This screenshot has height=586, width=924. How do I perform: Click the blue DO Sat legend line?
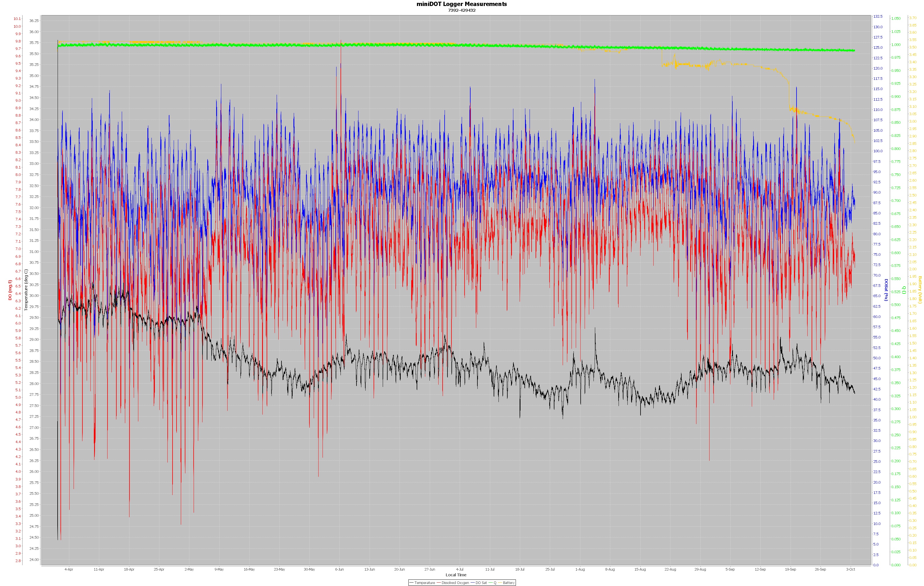tap(473, 583)
